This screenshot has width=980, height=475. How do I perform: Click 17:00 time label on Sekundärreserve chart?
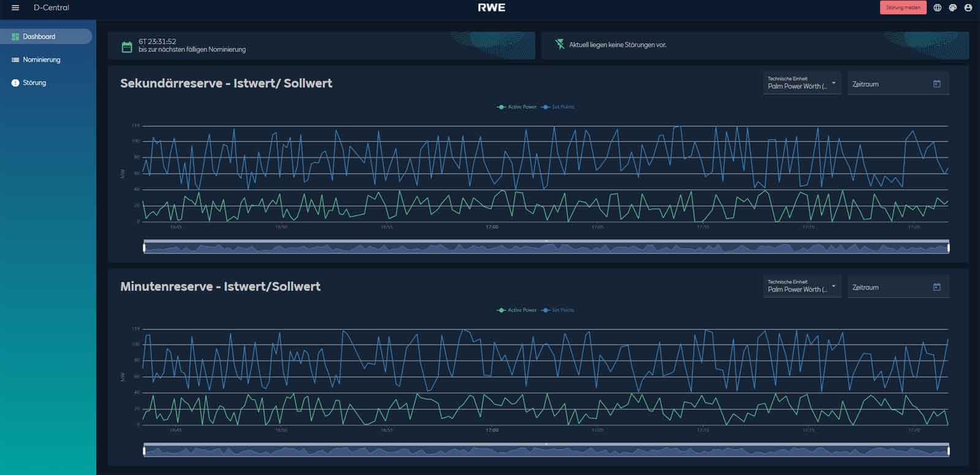[x=492, y=227]
